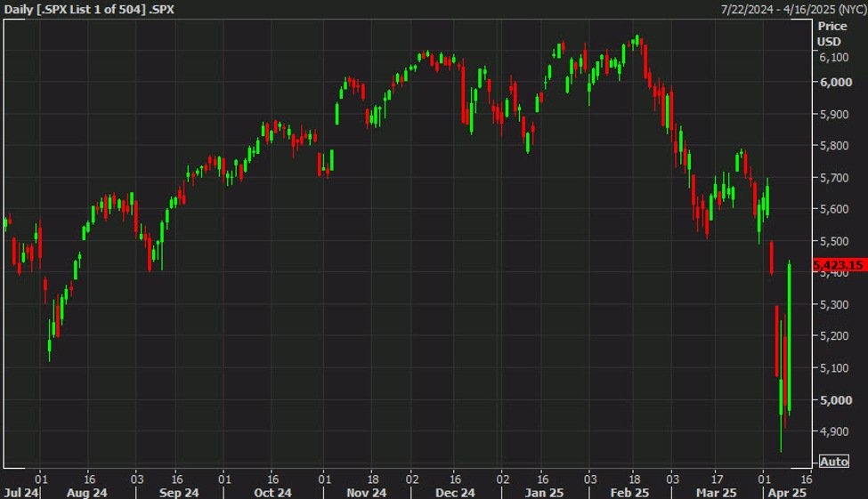This screenshot has height=499, width=868.
Task: Select the 'Oct 24' month label
Action: point(272,492)
